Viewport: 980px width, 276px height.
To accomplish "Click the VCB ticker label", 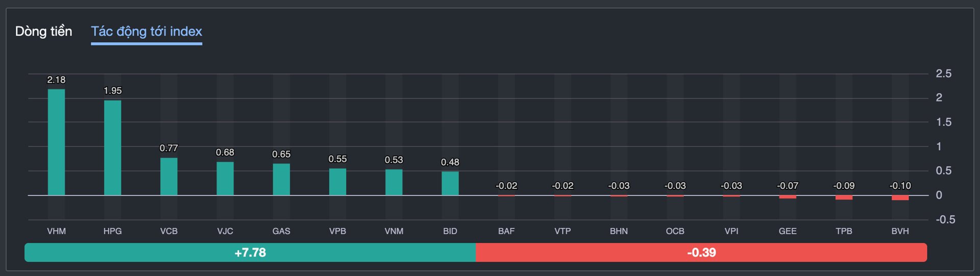I will (x=169, y=231).
